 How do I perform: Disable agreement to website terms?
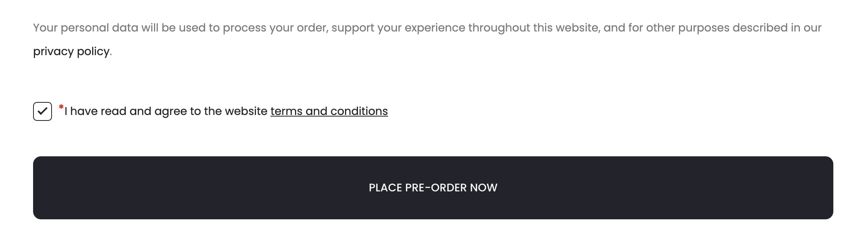[43, 111]
